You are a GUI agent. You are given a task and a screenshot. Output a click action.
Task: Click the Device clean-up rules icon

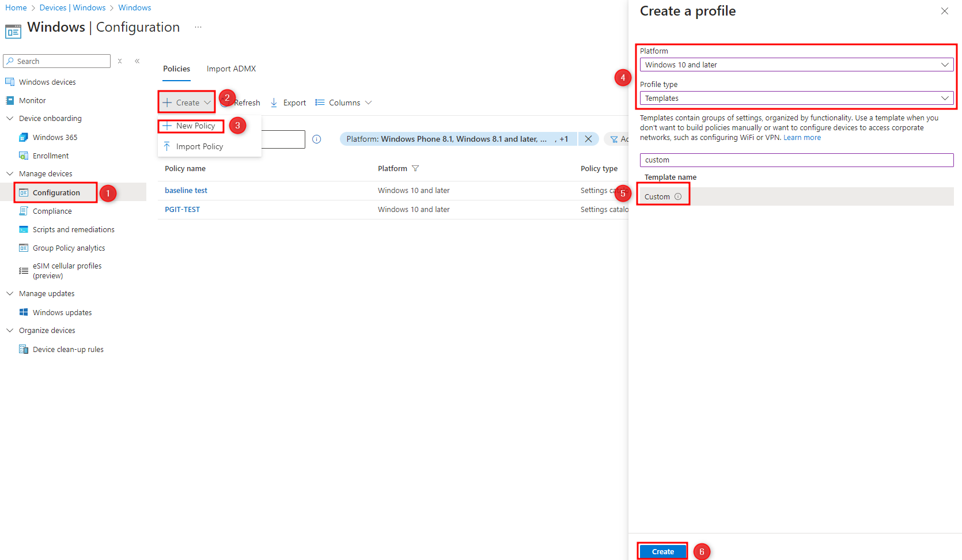24,349
